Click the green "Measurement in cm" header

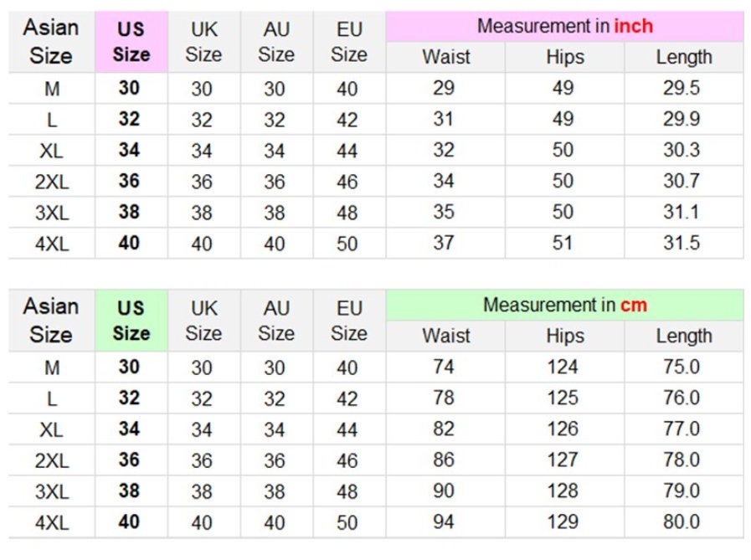pos(564,305)
